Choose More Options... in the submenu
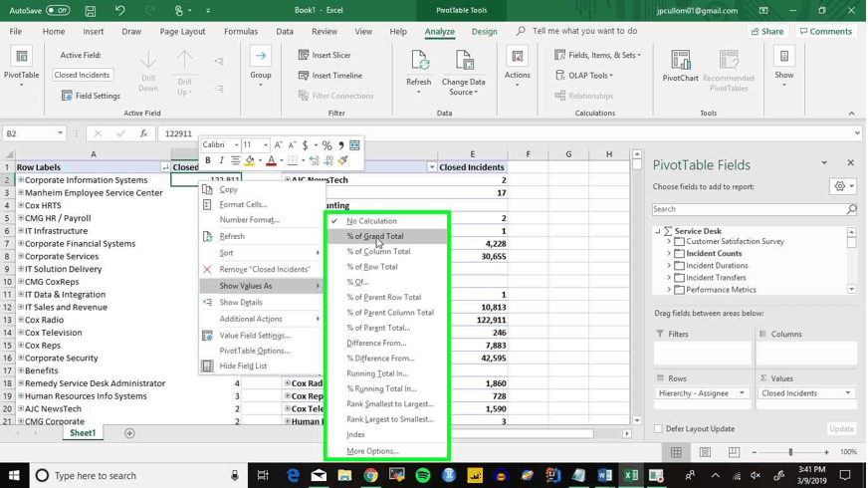Screen dimensions: 868x488 (x=387, y=451)
